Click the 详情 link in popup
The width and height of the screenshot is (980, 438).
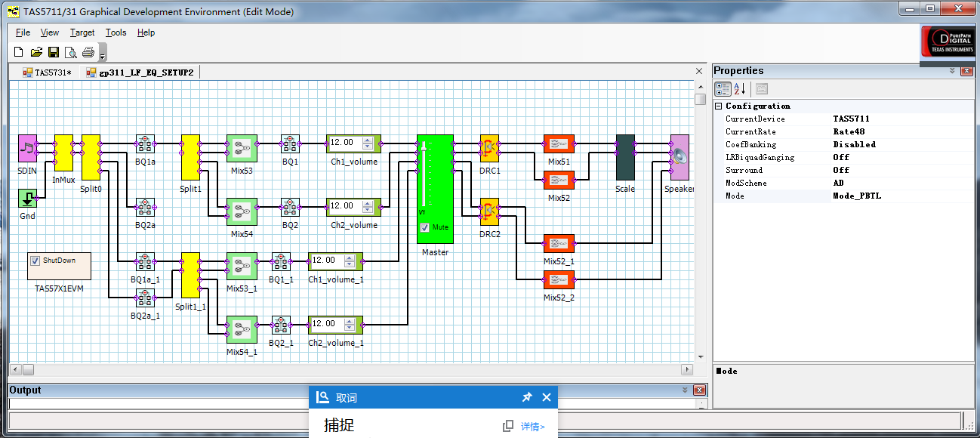pyautogui.click(x=532, y=427)
